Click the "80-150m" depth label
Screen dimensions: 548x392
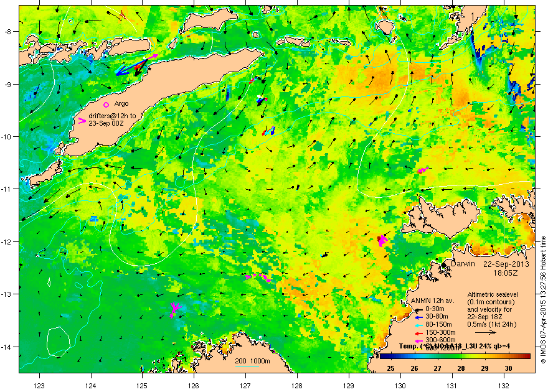pos(438,325)
